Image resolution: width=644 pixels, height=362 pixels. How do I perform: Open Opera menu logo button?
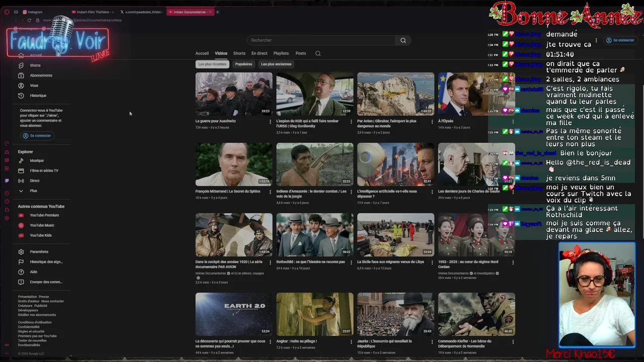point(7,12)
